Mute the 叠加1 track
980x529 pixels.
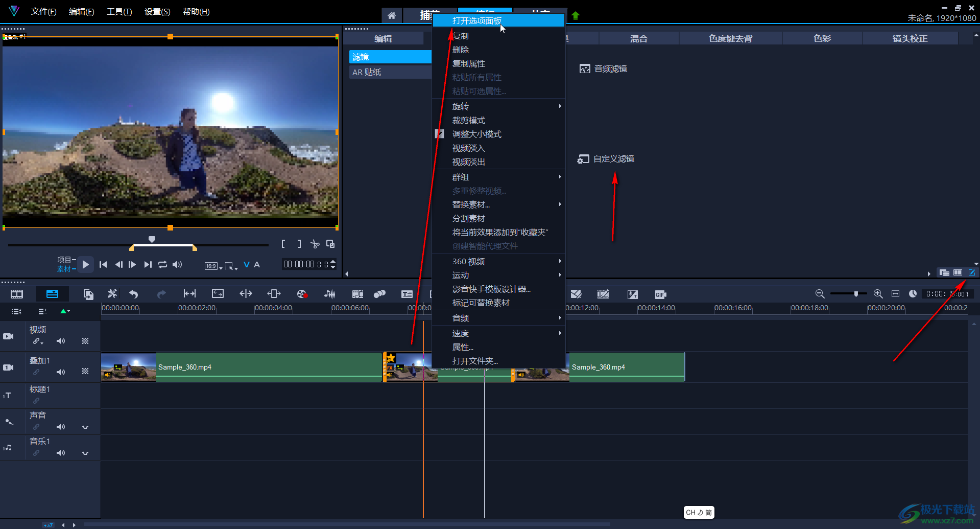click(x=61, y=372)
